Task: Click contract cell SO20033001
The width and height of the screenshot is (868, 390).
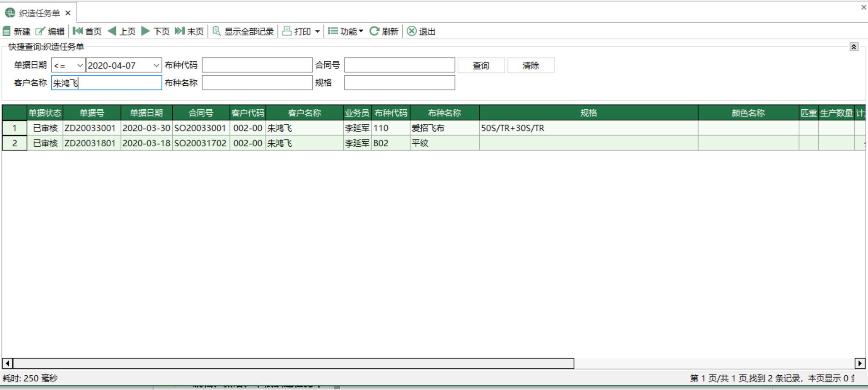Action: 201,128
